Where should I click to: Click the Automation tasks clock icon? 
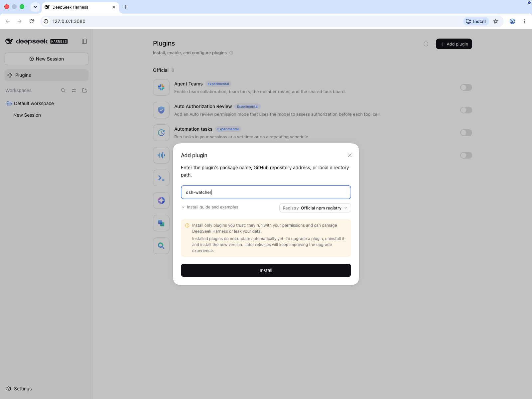[x=161, y=133]
